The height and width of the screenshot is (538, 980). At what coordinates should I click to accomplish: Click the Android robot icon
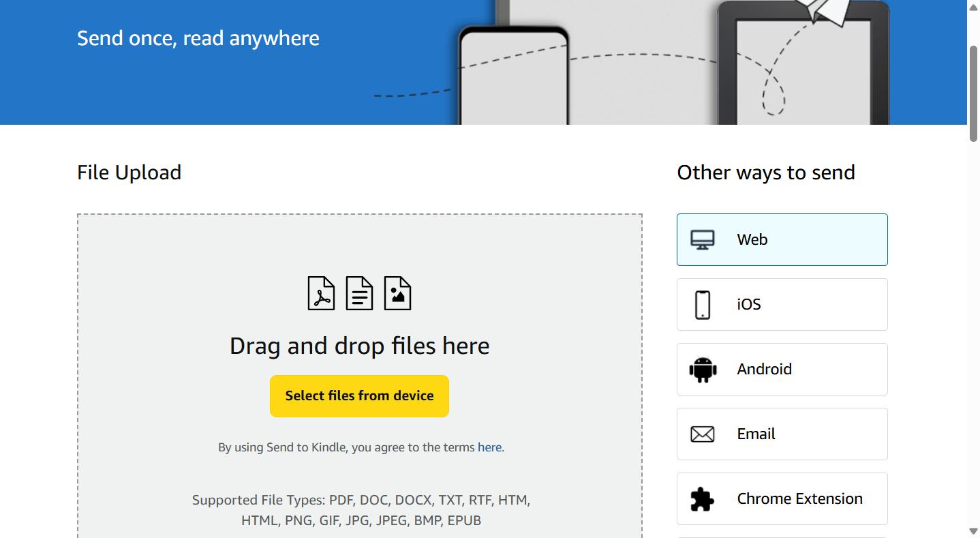point(703,370)
